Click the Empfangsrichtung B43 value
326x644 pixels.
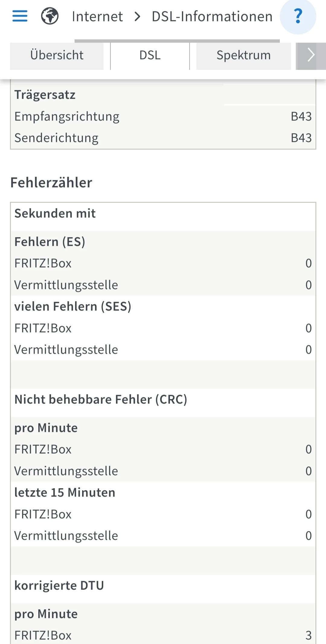(301, 117)
